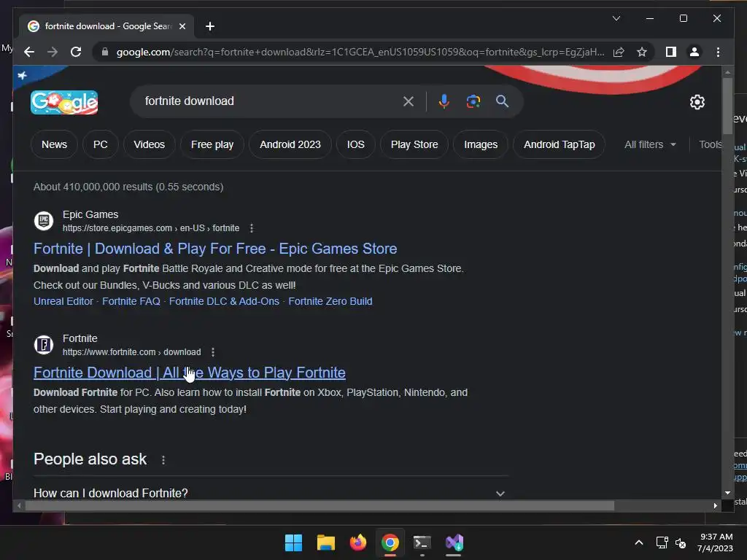Image resolution: width=747 pixels, height=560 pixels.
Task: Open Chrome side panel
Action: point(671,52)
